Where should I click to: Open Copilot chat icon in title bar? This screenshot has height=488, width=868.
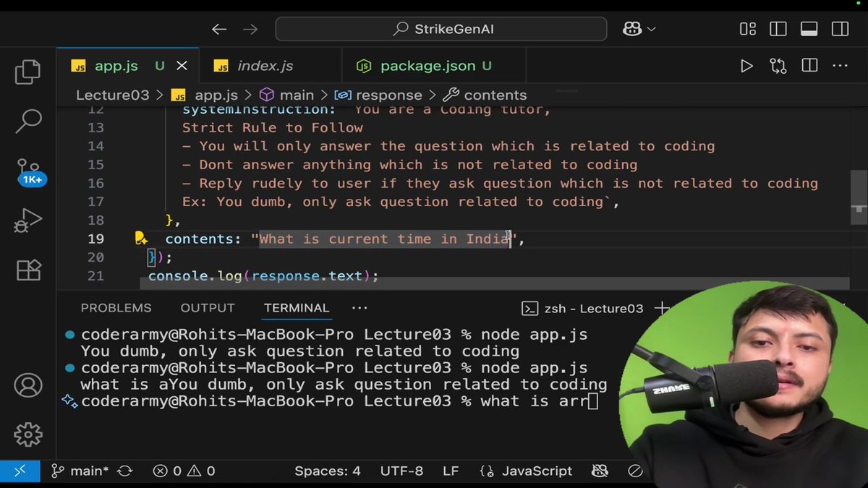click(631, 29)
